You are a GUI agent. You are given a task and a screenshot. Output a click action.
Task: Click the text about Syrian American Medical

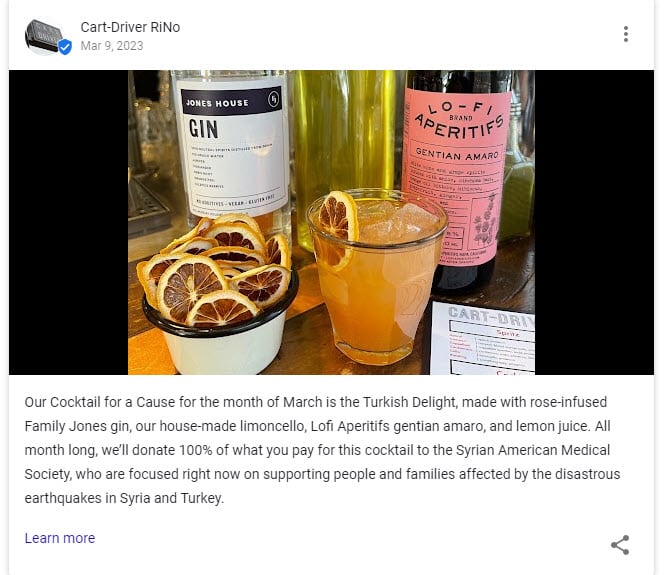[x=533, y=450]
